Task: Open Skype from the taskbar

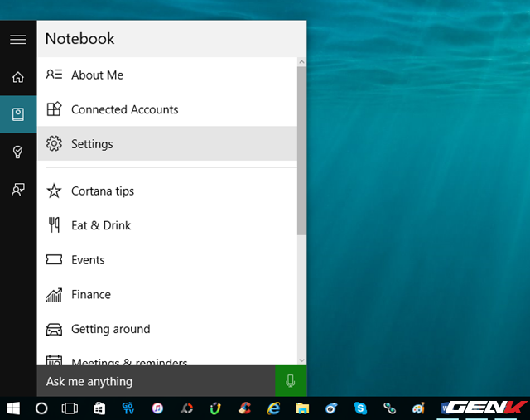Action: click(361, 408)
